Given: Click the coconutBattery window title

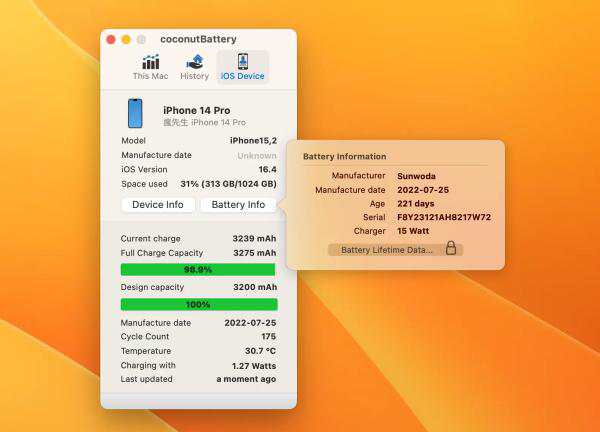Looking at the screenshot, I should (x=198, y=39).
